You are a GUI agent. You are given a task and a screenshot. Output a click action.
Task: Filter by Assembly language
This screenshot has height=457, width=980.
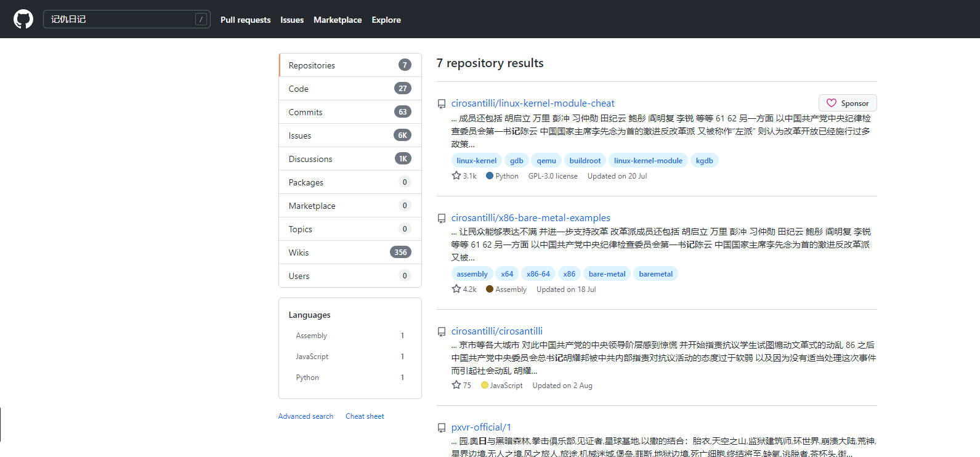pyautogui.click(x=350, y=336)
